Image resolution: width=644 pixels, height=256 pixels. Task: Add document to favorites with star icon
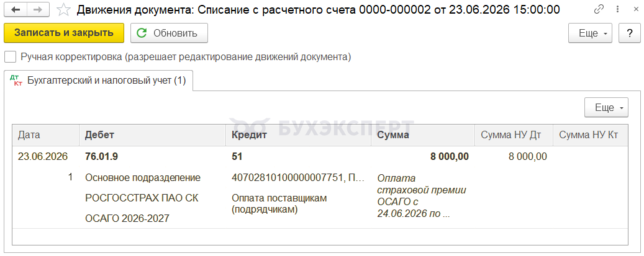pyautogui.click(x=63, y=10)
